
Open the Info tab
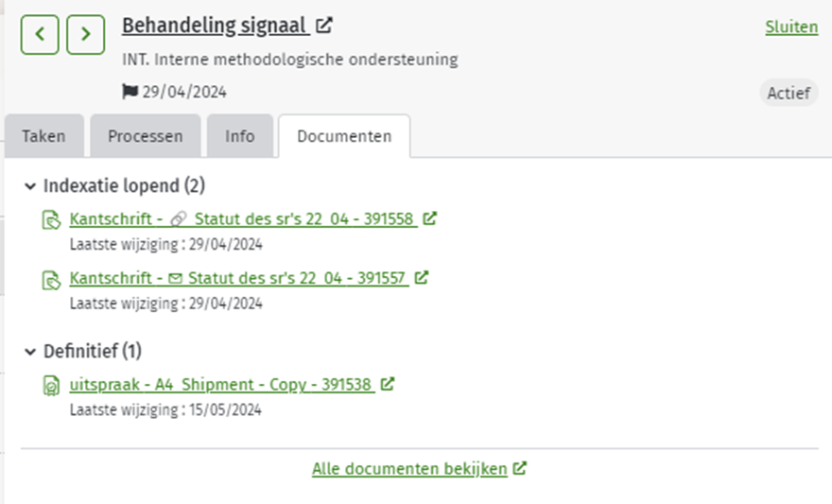tap(240, 136)
